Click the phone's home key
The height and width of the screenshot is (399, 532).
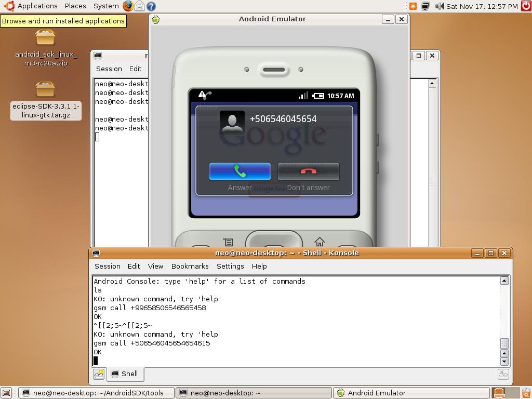pos(320,242)
